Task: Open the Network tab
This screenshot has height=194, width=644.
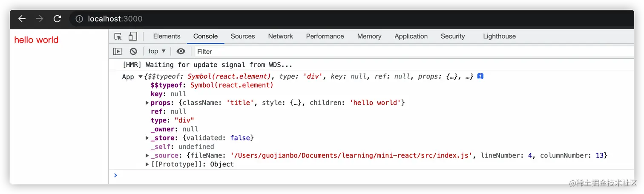Action: pyautogui.click(x=280, y=36)
